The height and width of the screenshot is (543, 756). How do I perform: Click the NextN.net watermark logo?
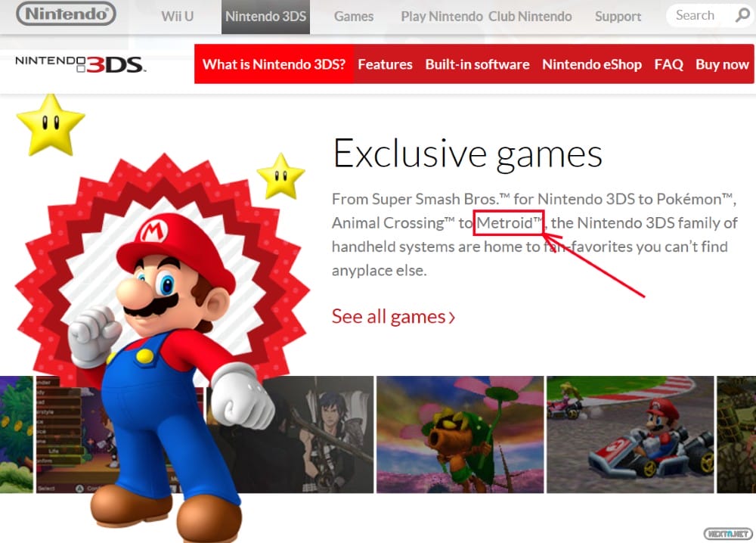pyautogui.click(x=728, y=533)
